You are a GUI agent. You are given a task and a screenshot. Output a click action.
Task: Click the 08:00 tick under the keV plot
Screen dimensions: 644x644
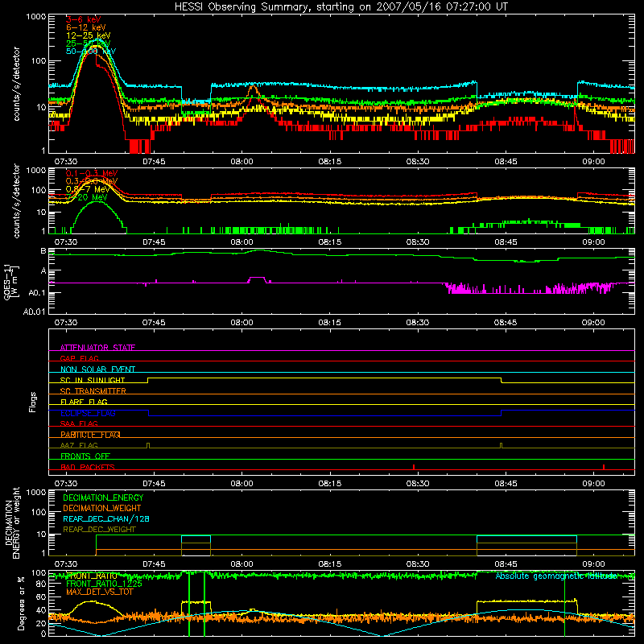coord(242,162)
